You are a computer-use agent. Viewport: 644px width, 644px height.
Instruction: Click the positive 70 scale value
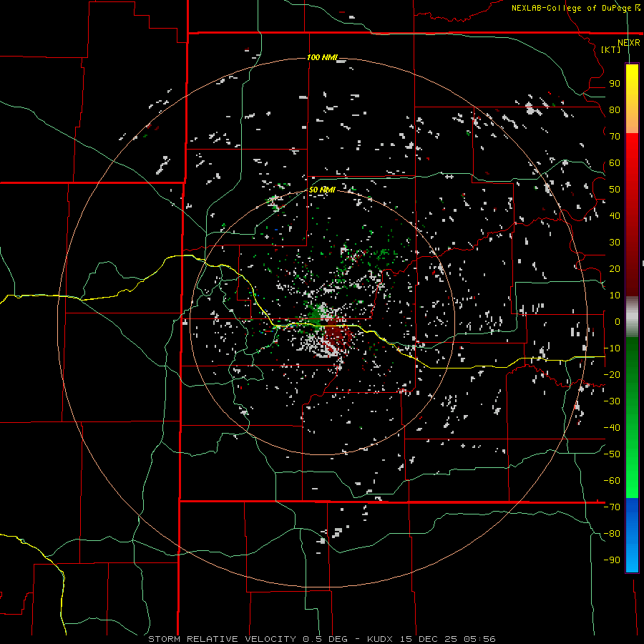(615, 137)
